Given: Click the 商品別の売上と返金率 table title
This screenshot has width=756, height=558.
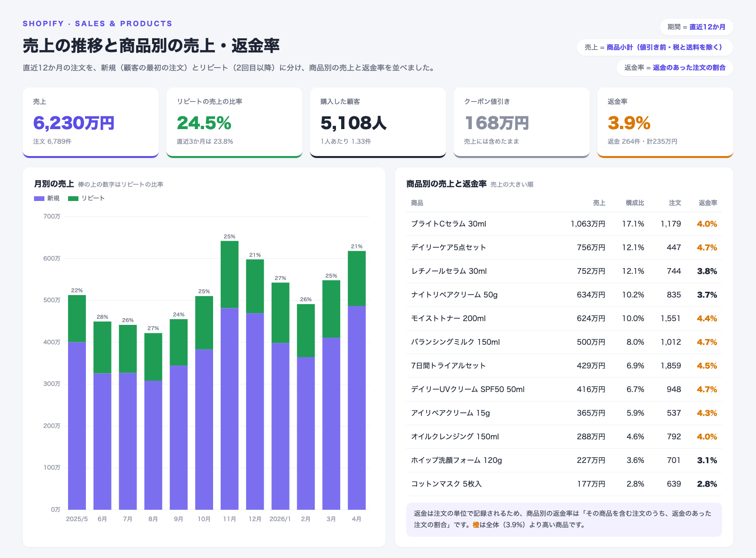Looking at the screenshot, I should pyautogui.click(x=447, y=184).
